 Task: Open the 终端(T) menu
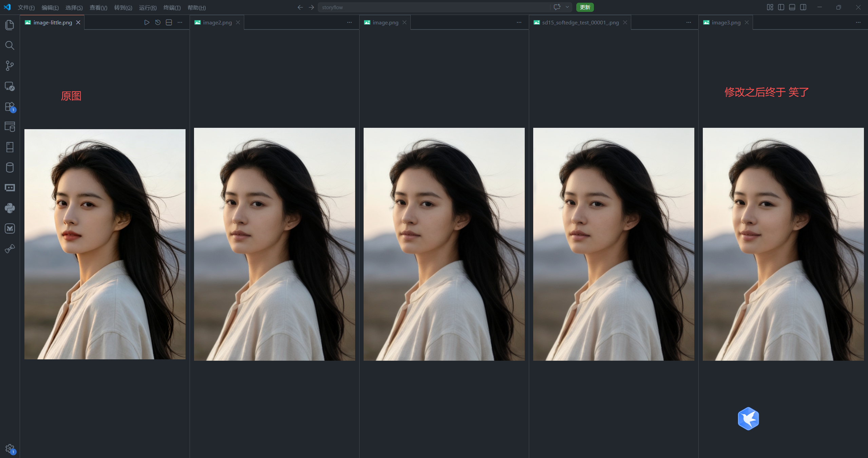[172, 7]
